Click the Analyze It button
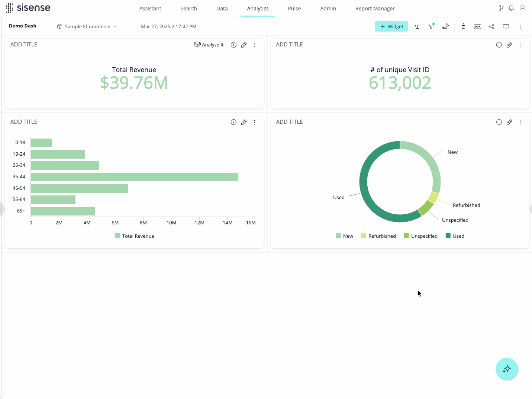 point(209,45)
